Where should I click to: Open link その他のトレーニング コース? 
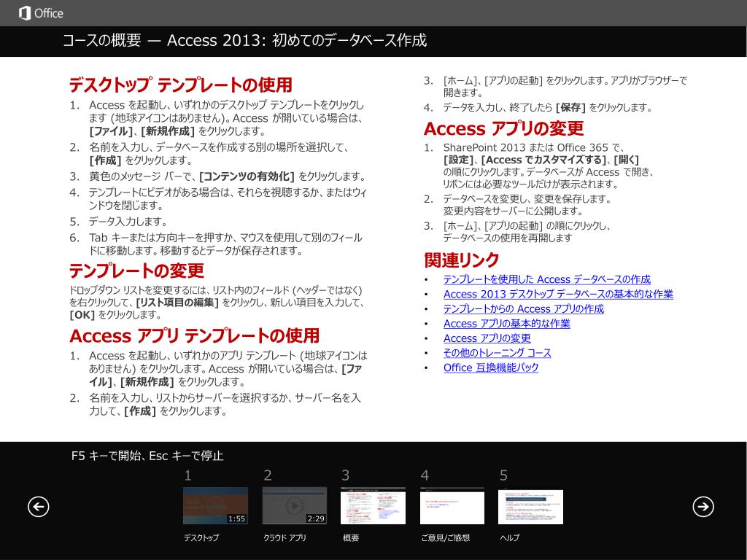pos(497,353)
